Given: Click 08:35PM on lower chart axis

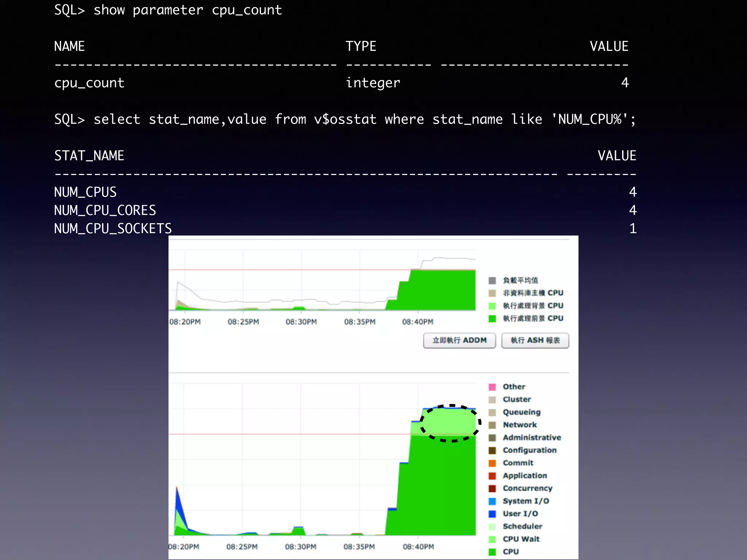Looking at the screenshot, I should 359,547.
